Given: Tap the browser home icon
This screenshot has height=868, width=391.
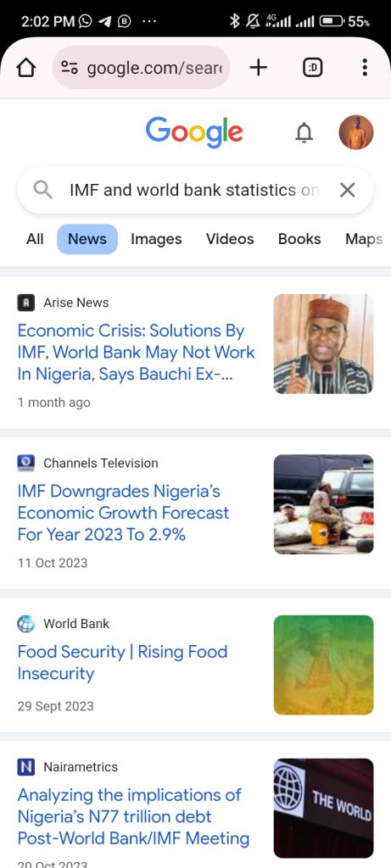Looking at the screenshot, I should coord(25,68).
